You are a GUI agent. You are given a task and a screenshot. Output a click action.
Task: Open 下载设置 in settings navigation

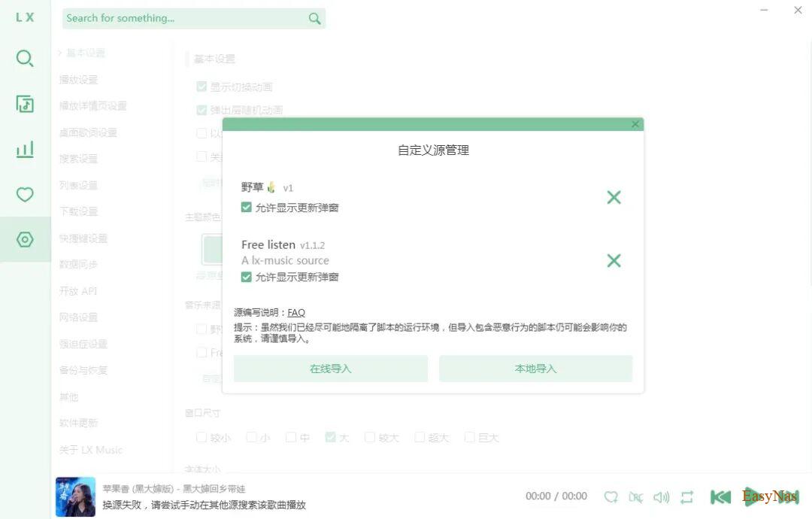[x=79, y=211]
